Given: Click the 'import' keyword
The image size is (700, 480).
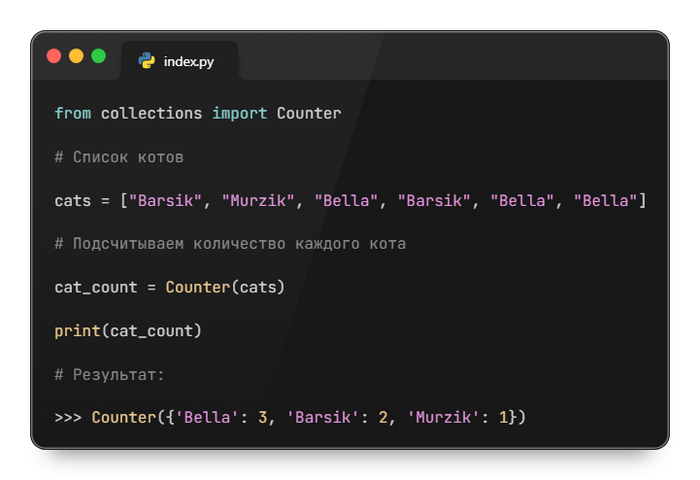Looking at the screenshot, I should click(240, 113).
